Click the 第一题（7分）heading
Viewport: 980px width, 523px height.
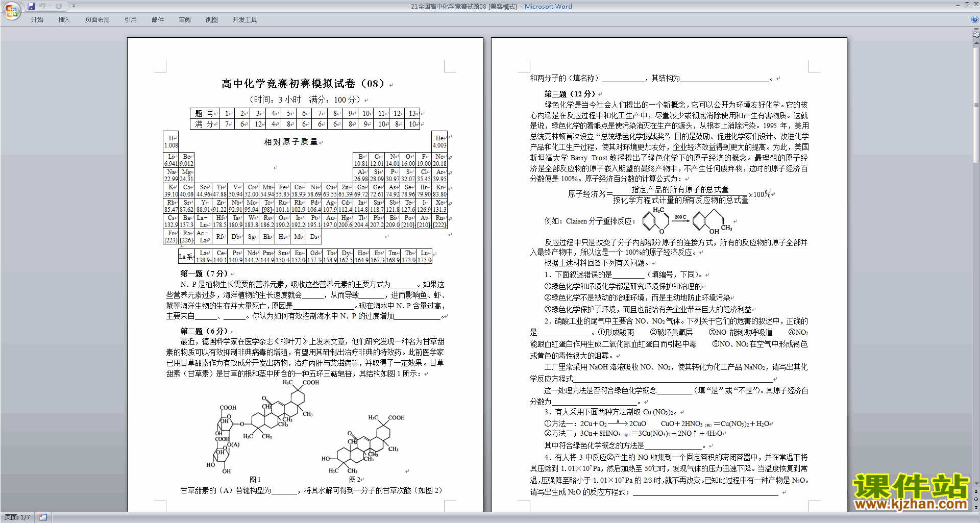pos(204,273)
